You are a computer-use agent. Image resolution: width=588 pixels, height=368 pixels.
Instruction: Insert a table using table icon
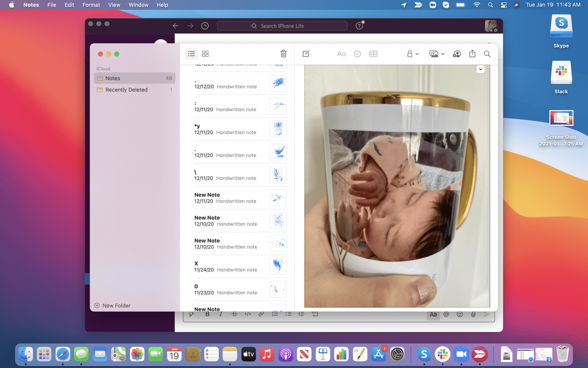point(373,54)
